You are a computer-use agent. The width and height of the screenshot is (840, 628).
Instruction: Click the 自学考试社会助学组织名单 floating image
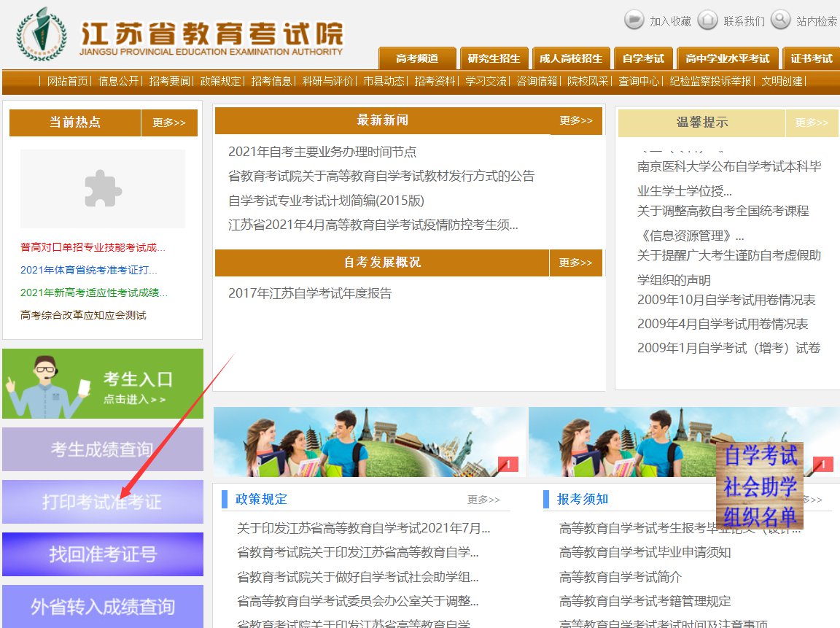click(x=759, y=485)
